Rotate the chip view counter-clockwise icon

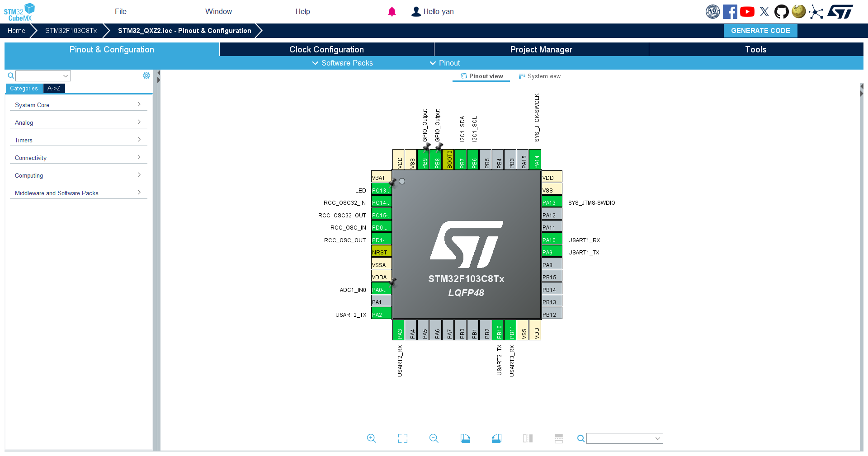click(x=496, y=438)
